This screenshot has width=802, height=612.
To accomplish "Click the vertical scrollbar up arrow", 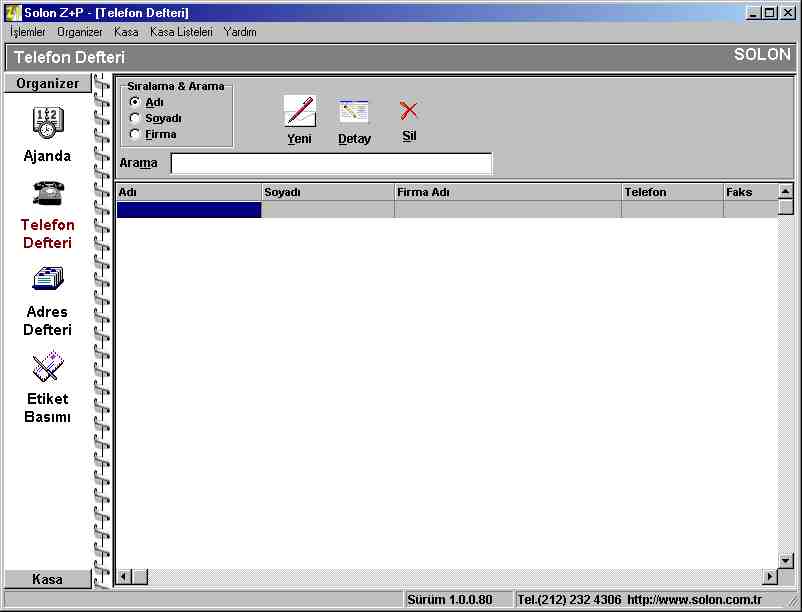I will tap(786, 191).
